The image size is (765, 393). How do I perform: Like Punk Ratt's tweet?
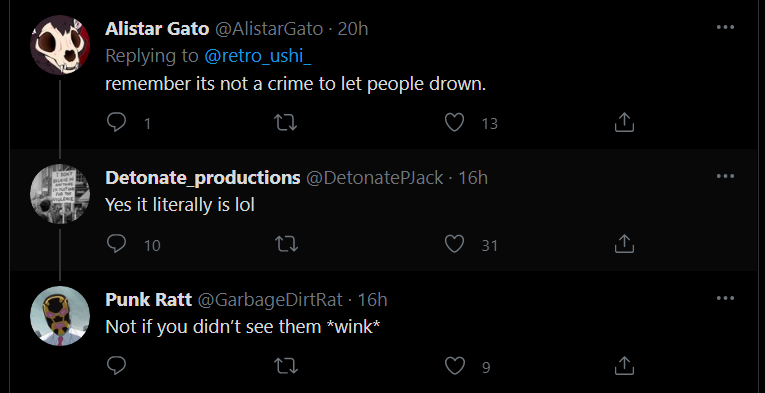[454, 366]
